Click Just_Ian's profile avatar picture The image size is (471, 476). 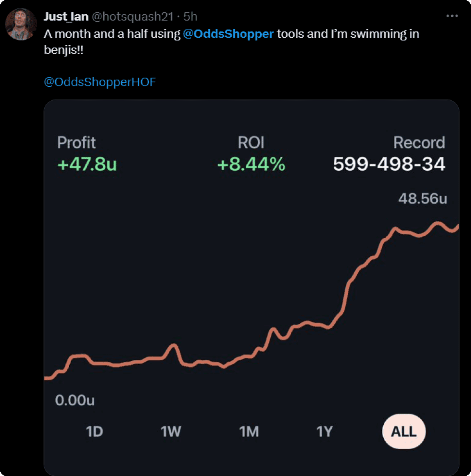click(x=21, y=25)
